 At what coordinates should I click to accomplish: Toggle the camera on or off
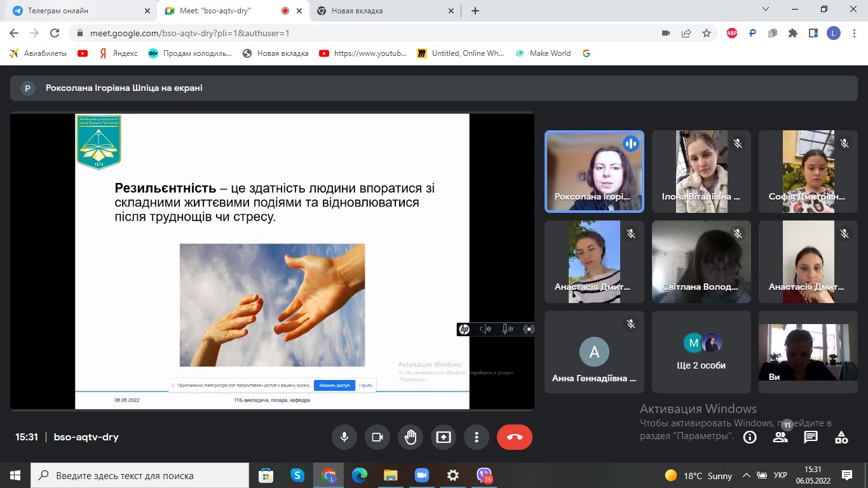(377, 437)
